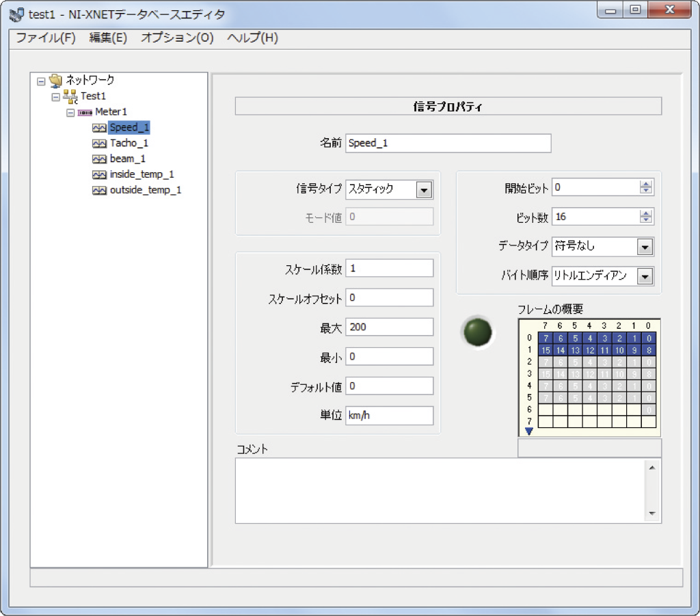Collapse the ネットワーク tree node

pos(41,81)
